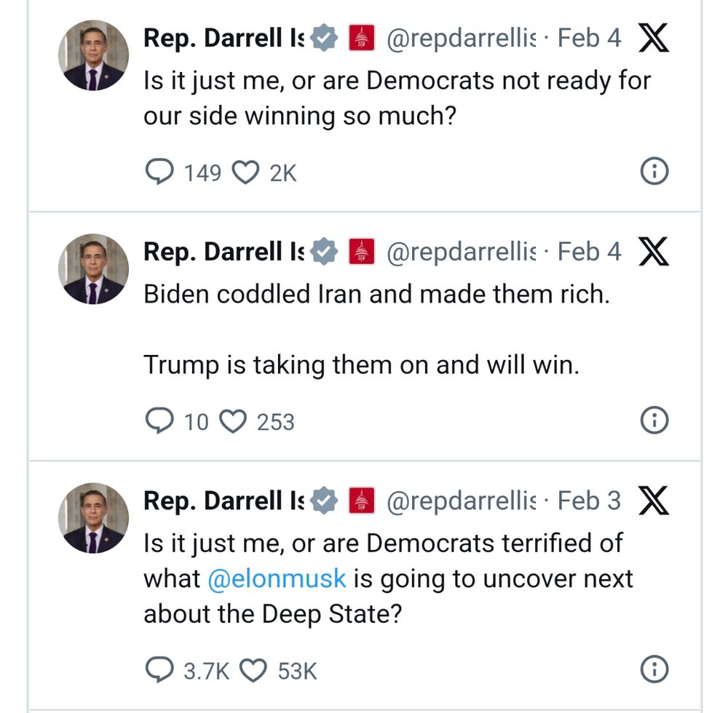Open info icon on first tweet
Screen dimensions: 728x713
(654, 172)
